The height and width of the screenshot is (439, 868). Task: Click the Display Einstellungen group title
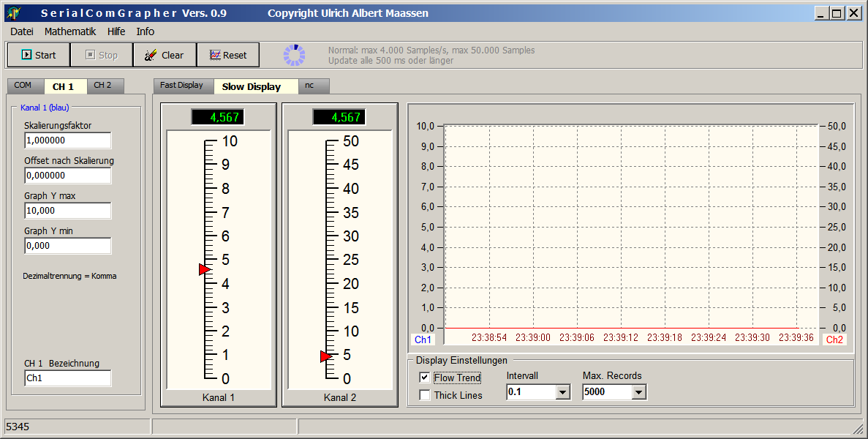tap(461, 361)
